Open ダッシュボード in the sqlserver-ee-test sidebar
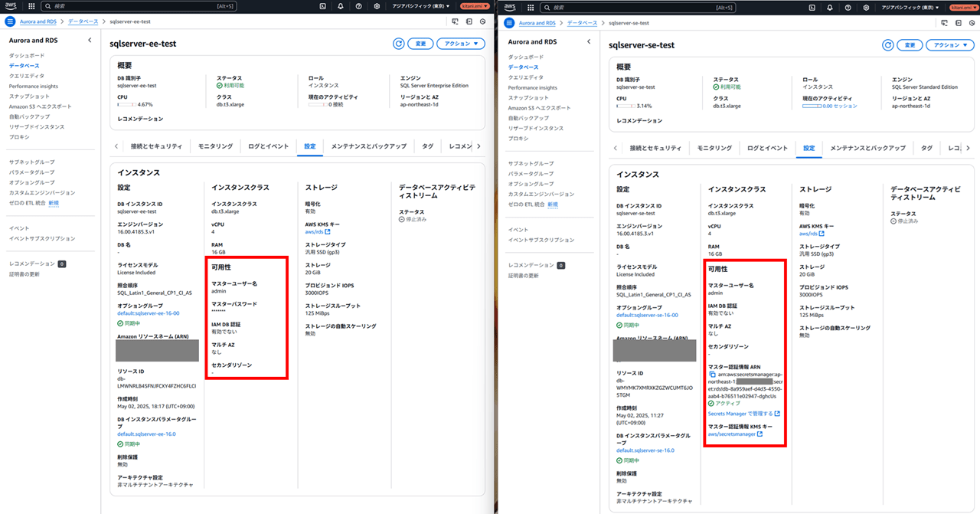 [x=27, y=56]
